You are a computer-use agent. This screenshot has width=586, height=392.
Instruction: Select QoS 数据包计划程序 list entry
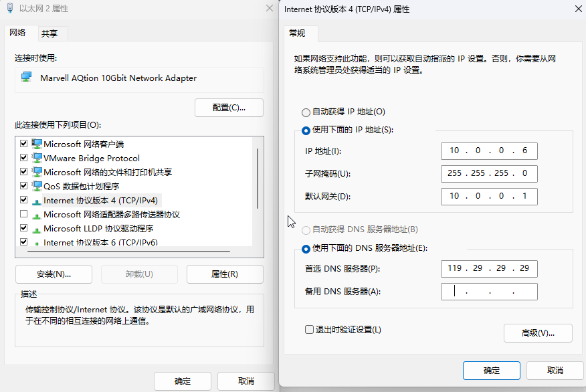(82, 186)
